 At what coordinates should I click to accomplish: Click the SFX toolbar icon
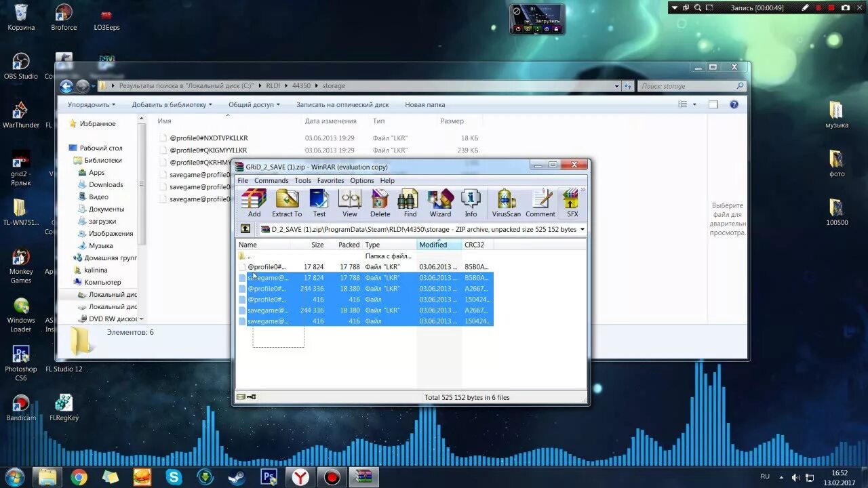pos(572,203)
